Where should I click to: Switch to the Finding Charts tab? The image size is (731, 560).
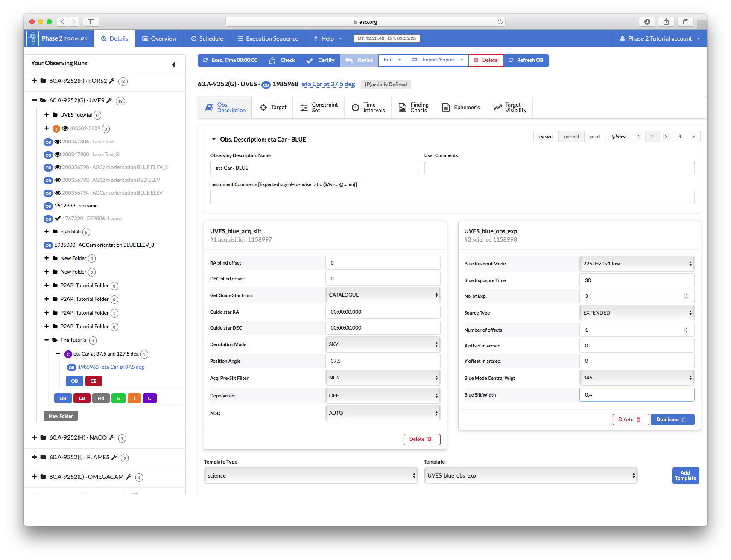413,108
